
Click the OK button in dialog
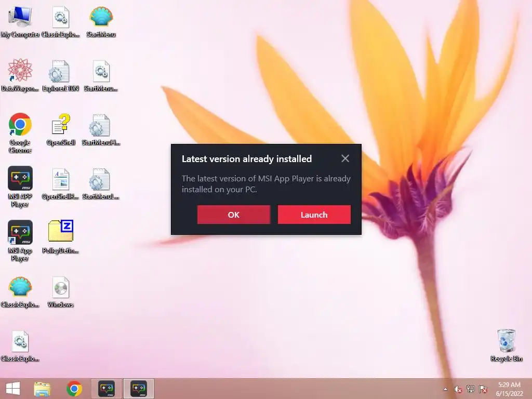233,215
